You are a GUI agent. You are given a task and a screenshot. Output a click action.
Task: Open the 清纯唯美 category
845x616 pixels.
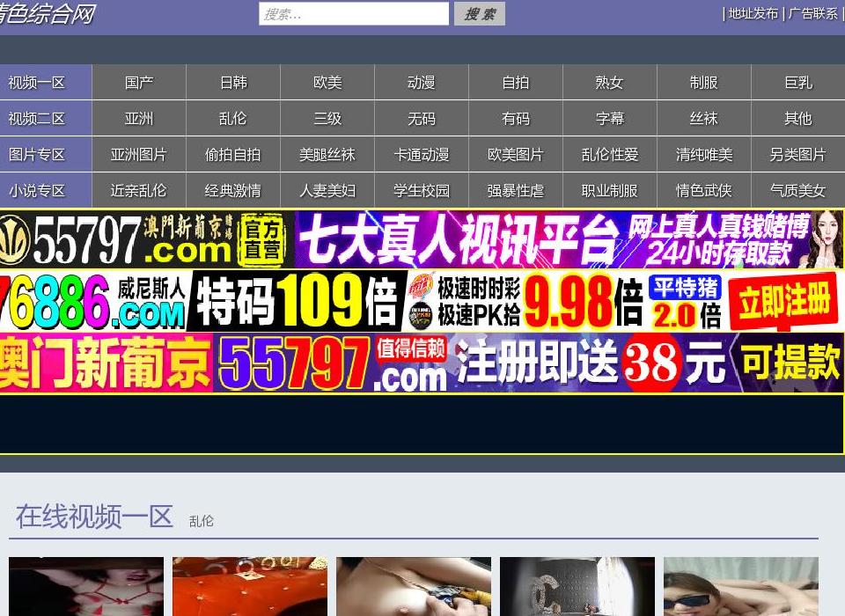(704, 154)
